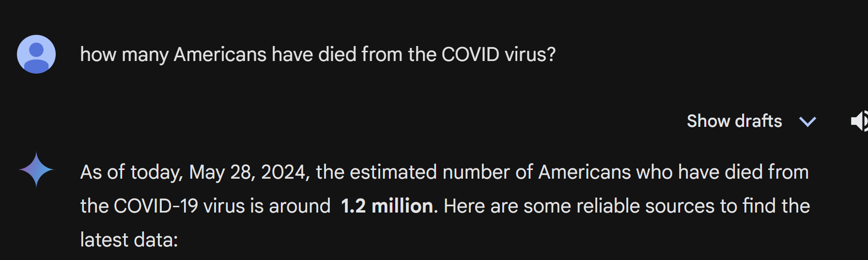Viewport: 868px width, 260px height.
Task: Expand drafts using the chevron arrow
Action: [x=807, y=121]
